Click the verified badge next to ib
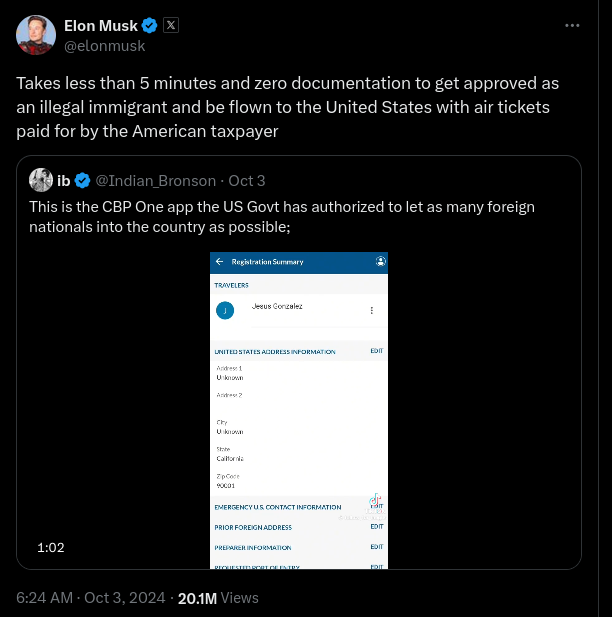The image size is (612, 617). pos(83,180)
